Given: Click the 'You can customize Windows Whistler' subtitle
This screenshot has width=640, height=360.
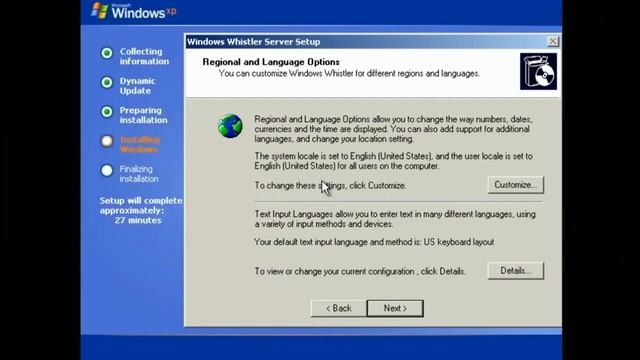Looking at the screenshot, I should coord(349,74).
